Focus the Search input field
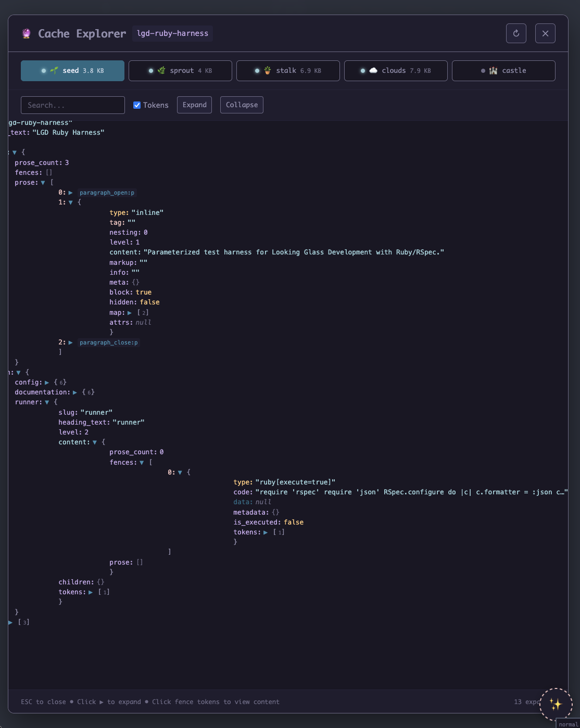 click(x=73, y=105)
